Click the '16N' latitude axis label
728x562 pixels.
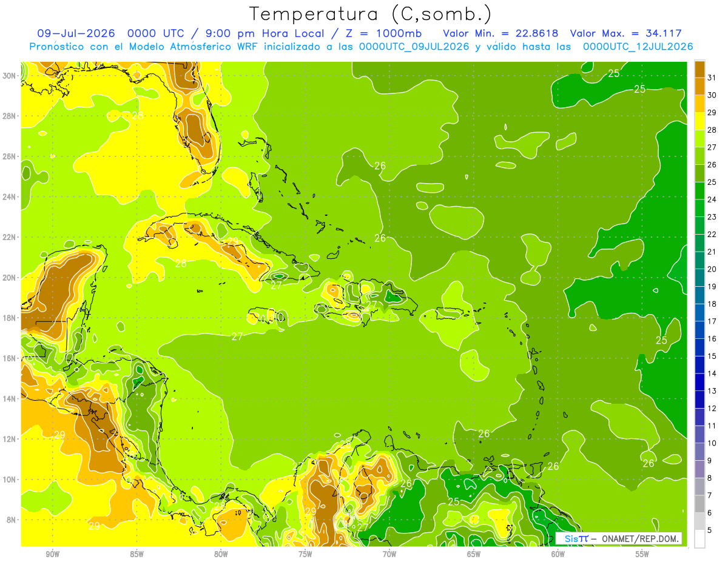click(x=9, y=358)
